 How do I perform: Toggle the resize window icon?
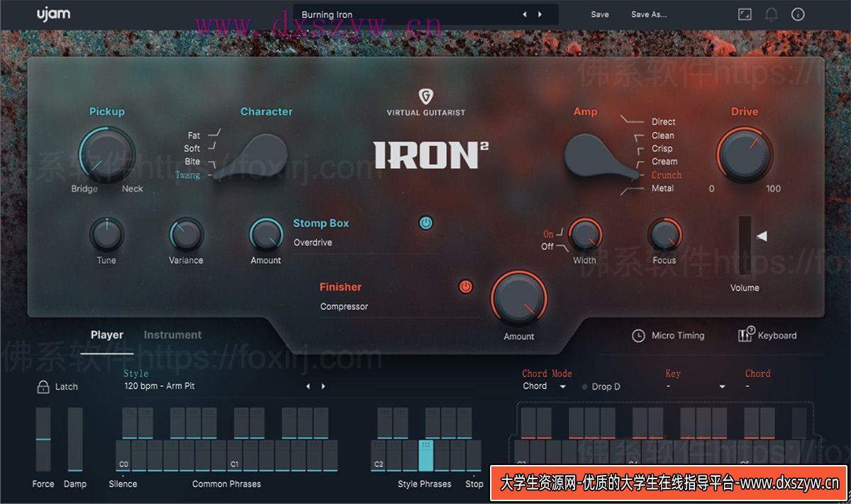[x=745, y=14]
